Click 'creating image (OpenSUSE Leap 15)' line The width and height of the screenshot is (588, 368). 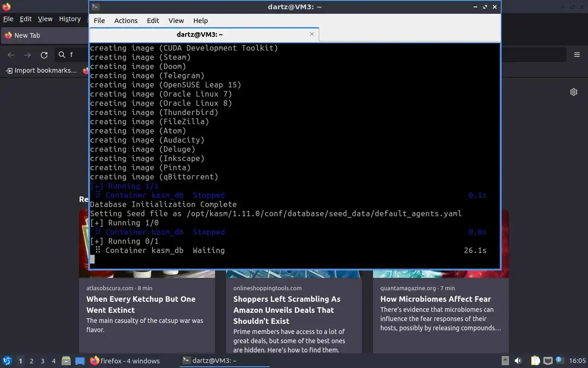coord(166,85)
